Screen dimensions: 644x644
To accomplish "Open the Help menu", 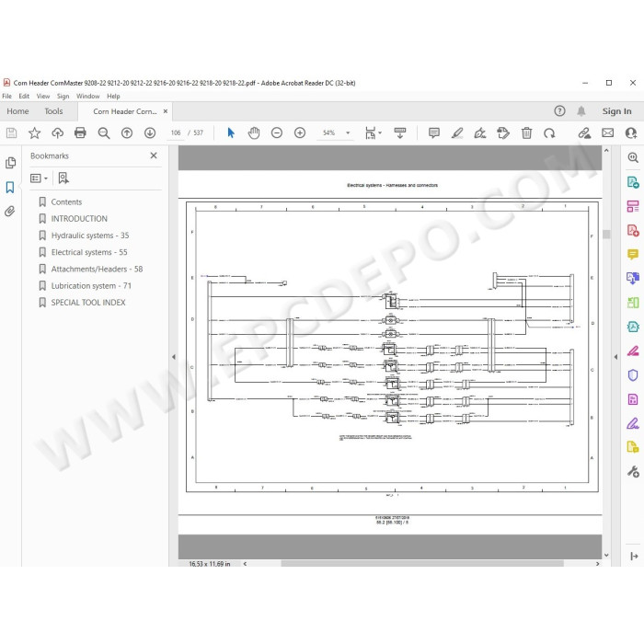I will click(113, 96).
